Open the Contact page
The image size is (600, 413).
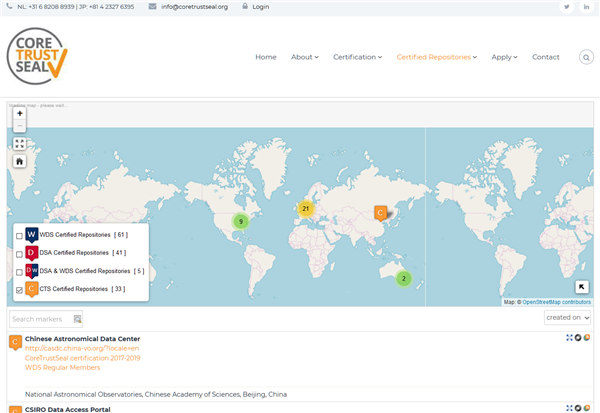[546, 57]
